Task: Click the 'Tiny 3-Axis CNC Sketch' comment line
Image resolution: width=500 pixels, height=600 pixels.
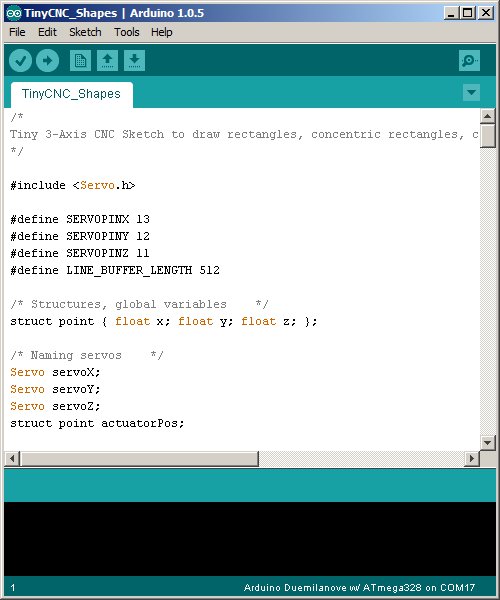Action: click(x=244, y=134)
